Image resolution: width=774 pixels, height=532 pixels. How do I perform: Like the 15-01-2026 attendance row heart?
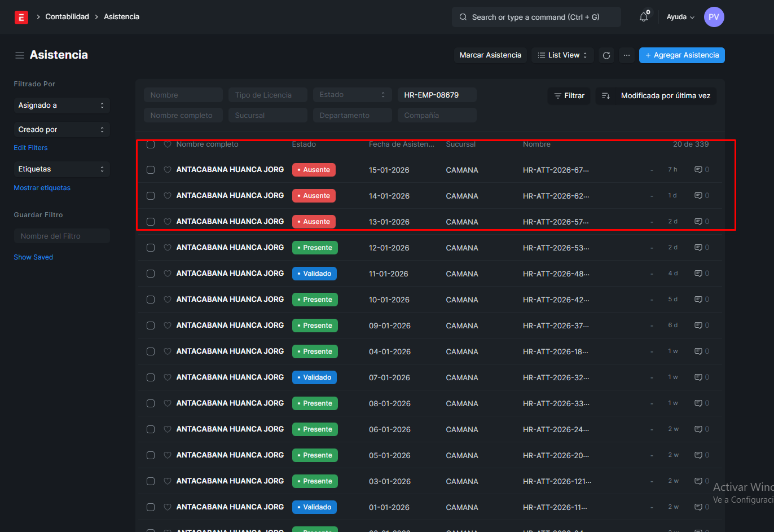168,170
